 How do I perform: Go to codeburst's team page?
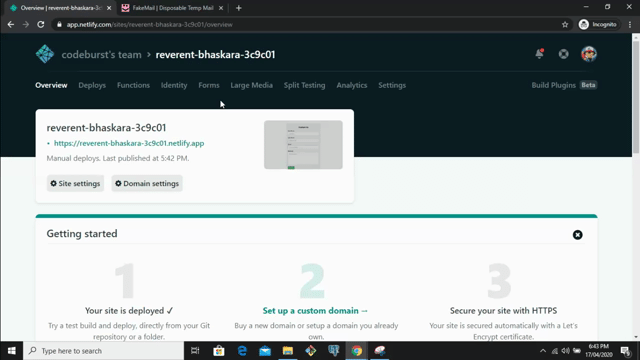pos(101,54)
